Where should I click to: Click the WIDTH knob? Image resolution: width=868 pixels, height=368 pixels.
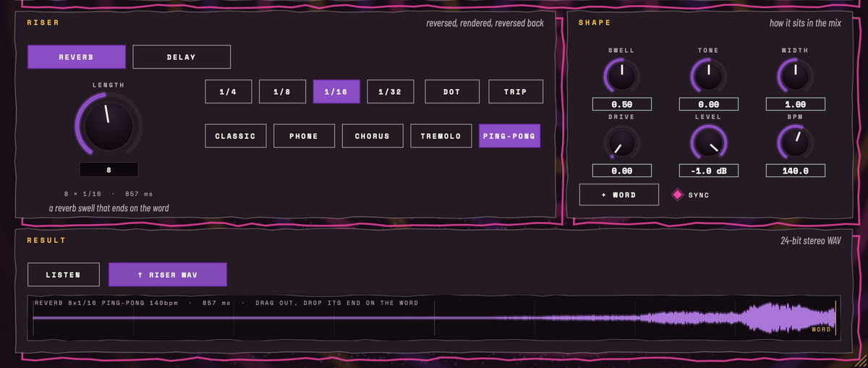point(795,75)
